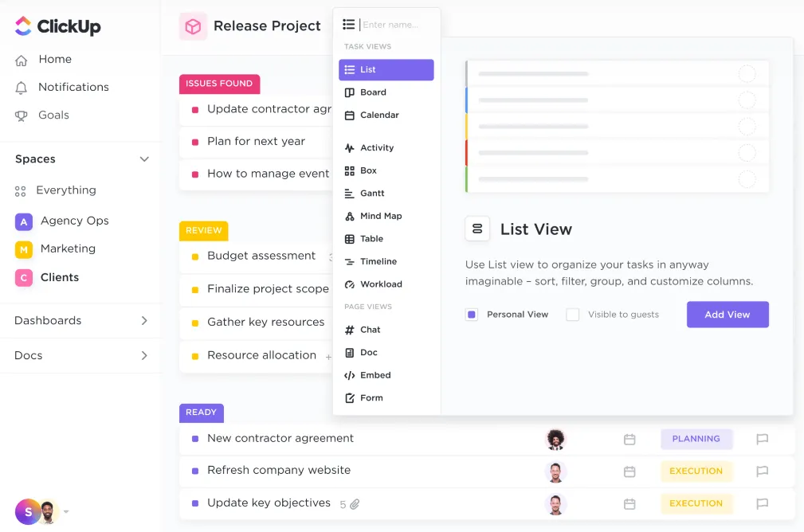The image size is (804, 532).
Task: Click the Release Project cube icon
Action: [193, 26]
